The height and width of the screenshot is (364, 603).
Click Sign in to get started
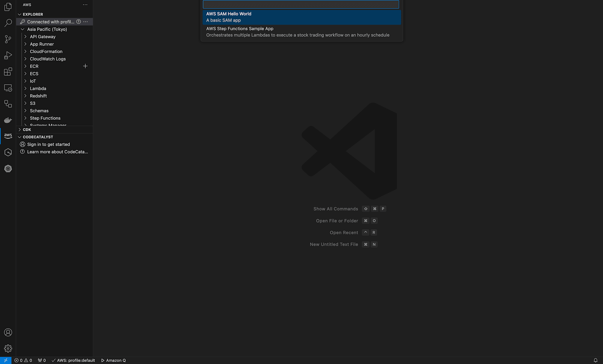[x=49, y=144]
